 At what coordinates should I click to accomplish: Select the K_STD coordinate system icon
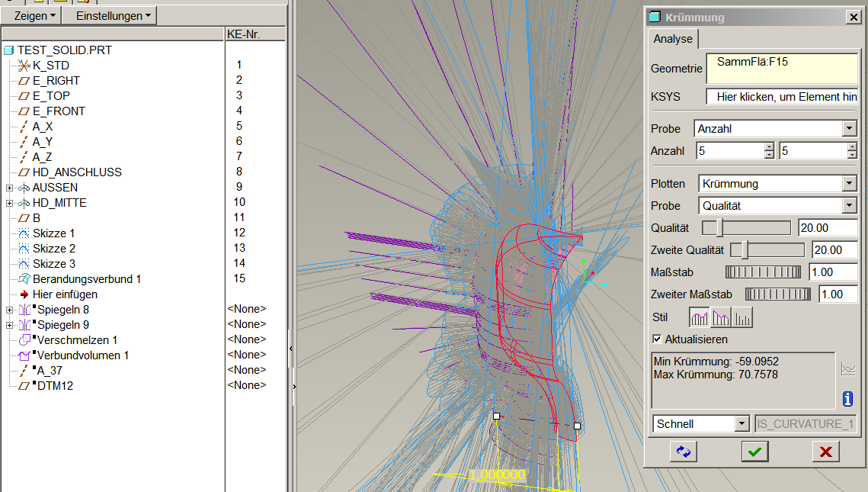[x=24, y=66]
